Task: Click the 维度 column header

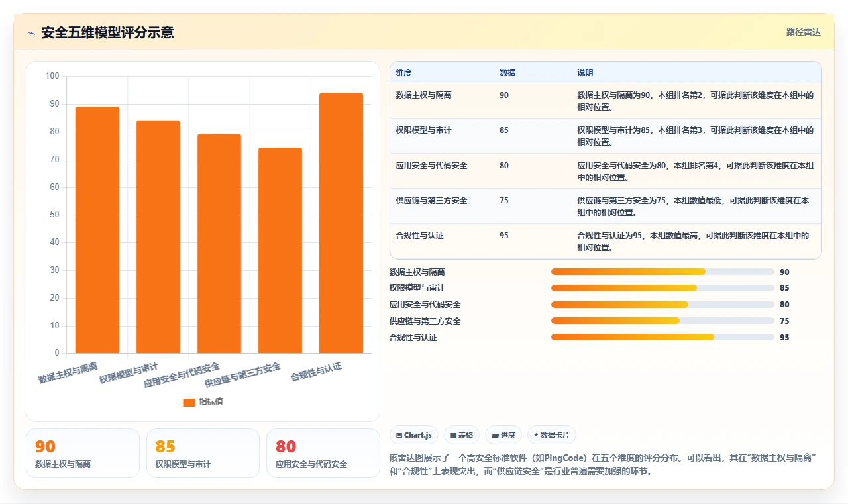Action: pyautogui.click(x=403, y=73)
